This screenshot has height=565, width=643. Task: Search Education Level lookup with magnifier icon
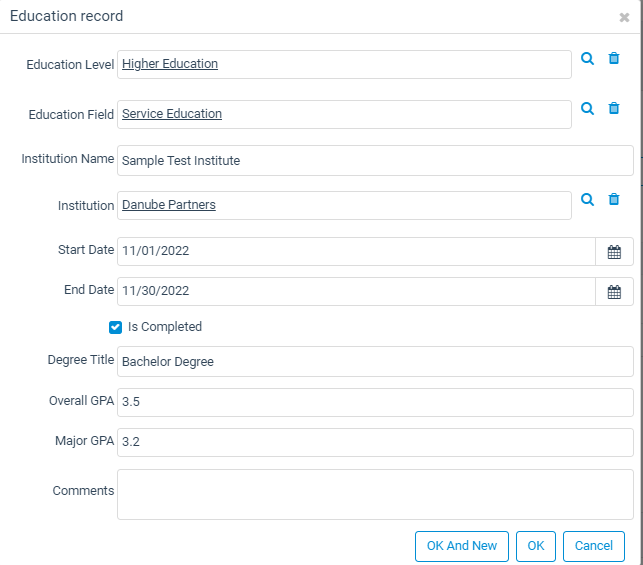(x=587, y=59)
